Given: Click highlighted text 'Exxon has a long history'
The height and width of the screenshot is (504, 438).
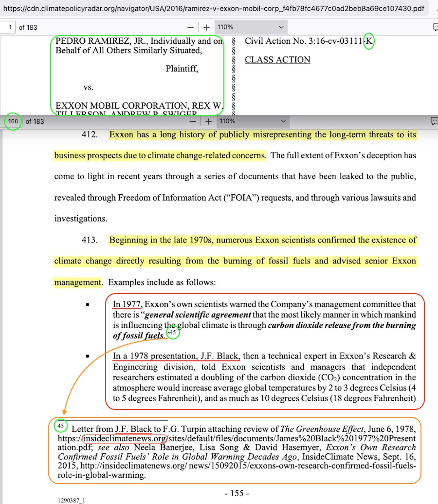Looking at the screenshot, I should point(156,135).
